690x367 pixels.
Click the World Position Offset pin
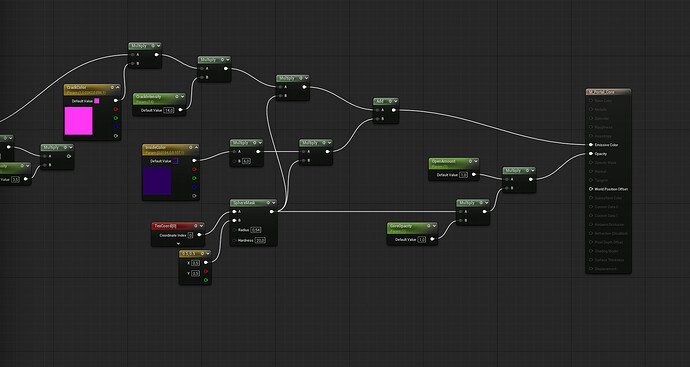coord(591,189)
